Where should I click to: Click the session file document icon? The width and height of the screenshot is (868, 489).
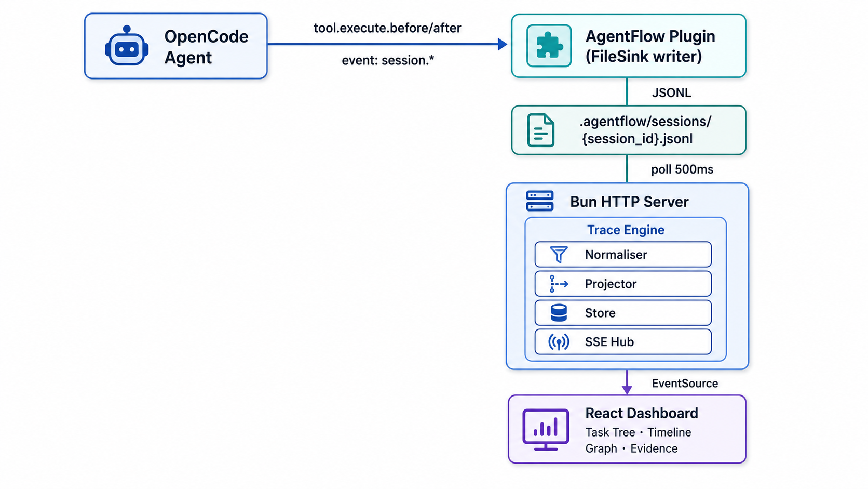[x=540, y=130]
